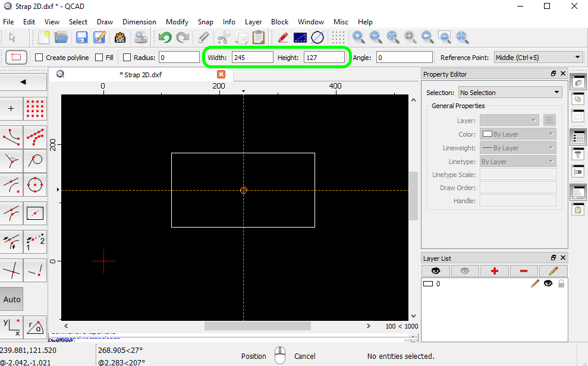The height and width of the screenshot is (366, 588).
Task: Open the Reference Point dropdown
Action: pos(538,58)
